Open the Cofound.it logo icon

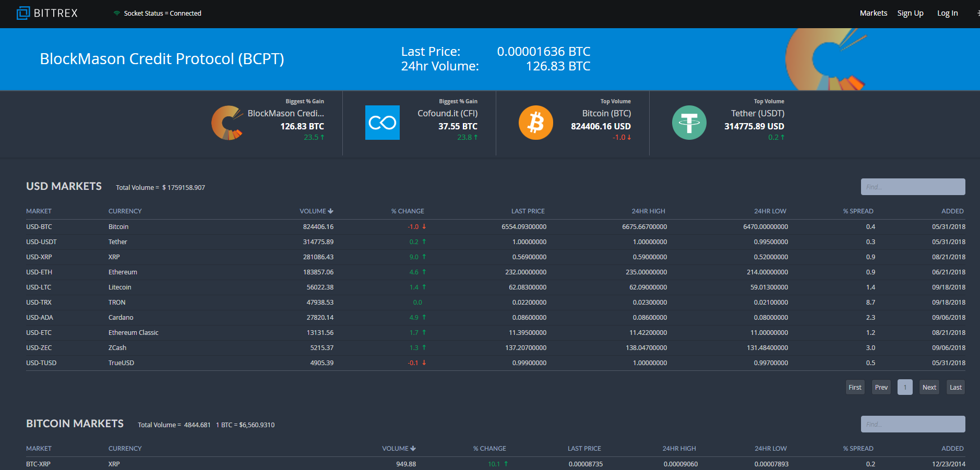coord(383,123)
